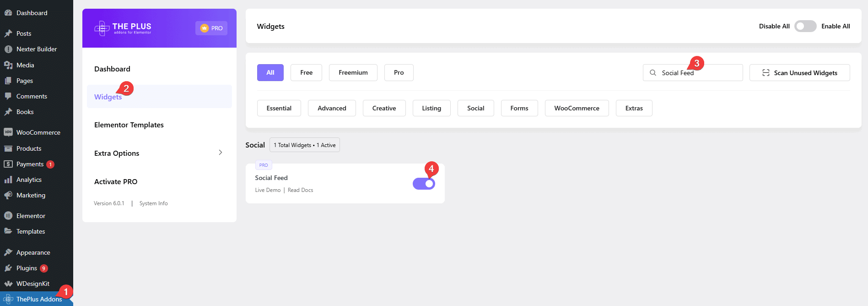Open Read Docs for Social Feed
This screenshot has height=306, width=868.
point(300,190)
